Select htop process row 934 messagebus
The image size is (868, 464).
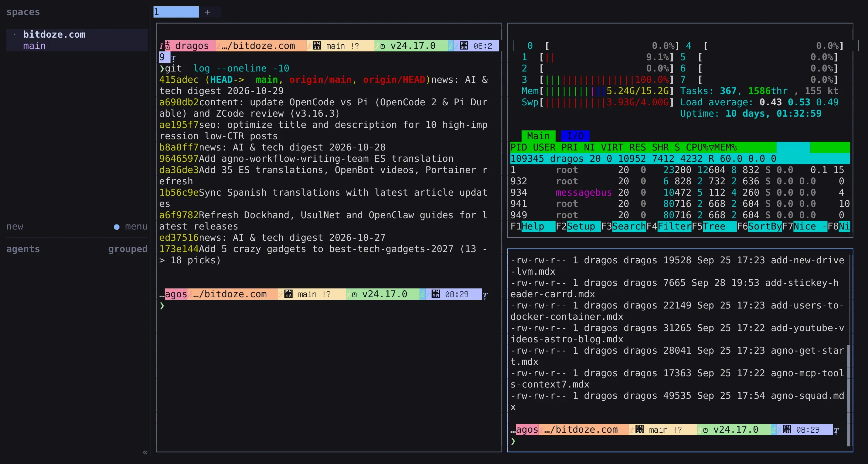point(680,192)
